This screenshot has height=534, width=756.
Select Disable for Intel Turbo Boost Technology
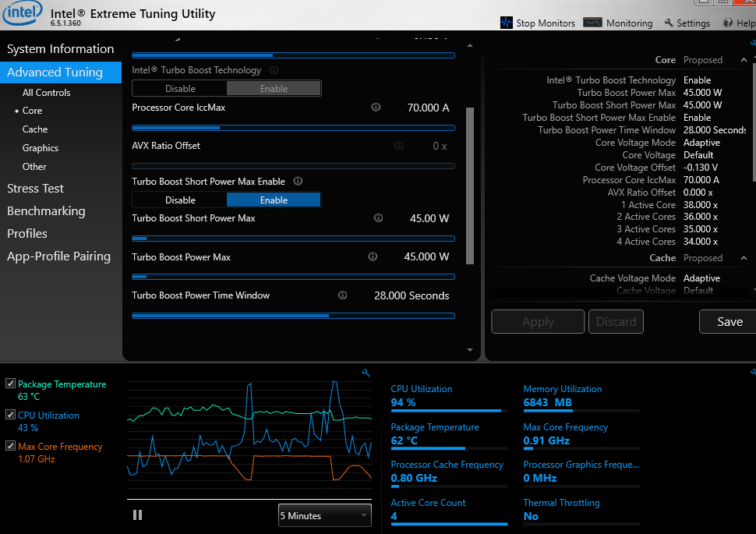coord(180,88)
